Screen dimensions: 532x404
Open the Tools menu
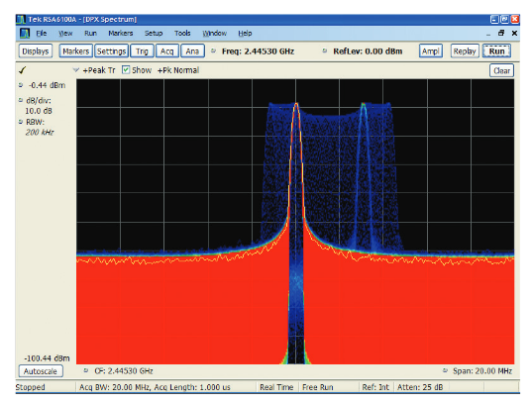click(x=182, y=34)
